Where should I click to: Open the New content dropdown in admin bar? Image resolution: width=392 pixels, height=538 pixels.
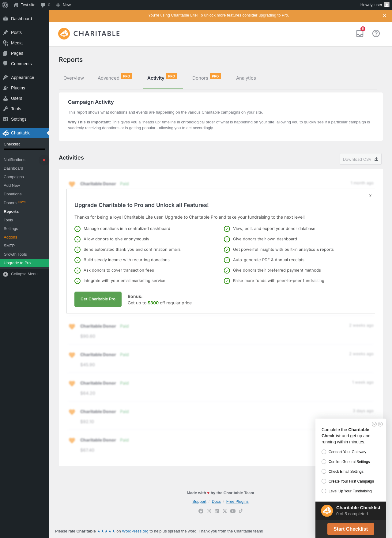point(63,5)
